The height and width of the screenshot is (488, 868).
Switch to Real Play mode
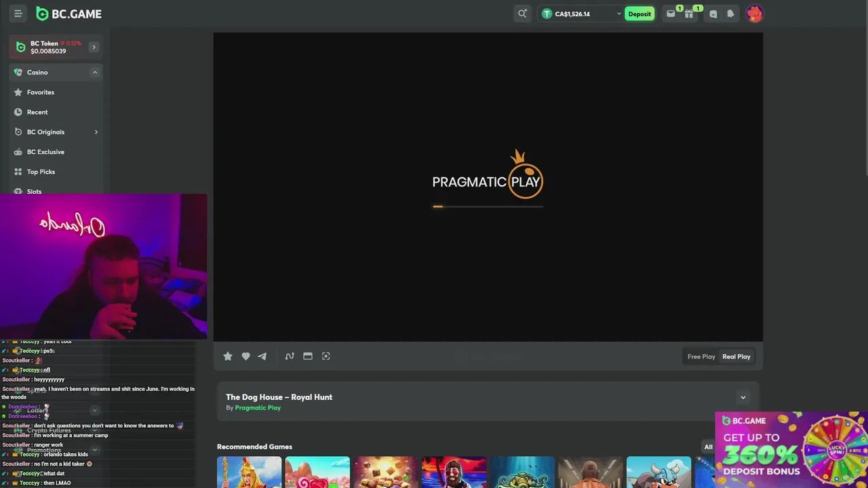click(x=736, y=357)
